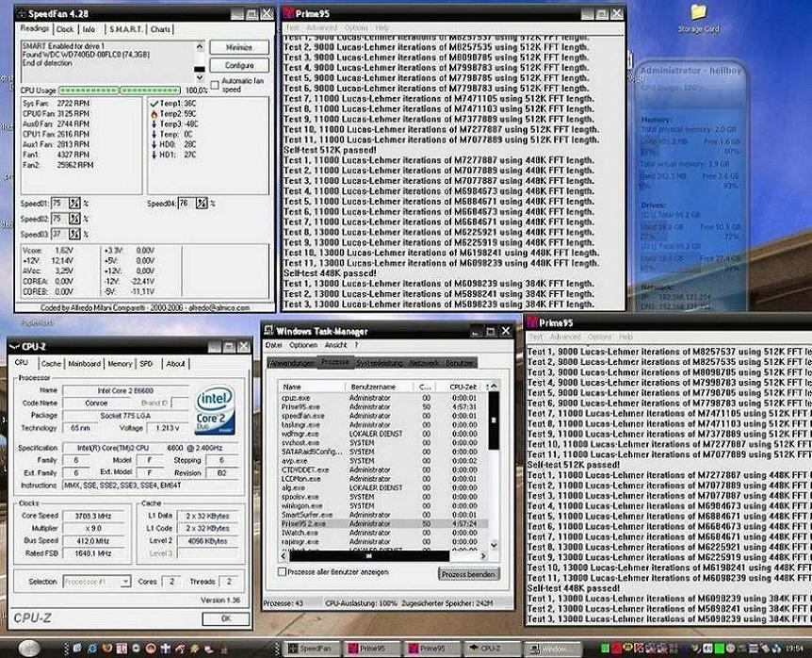Click the Minimize button in SpeedFan
This screenshot has height=658, width=812.
(x=239, y=47)
